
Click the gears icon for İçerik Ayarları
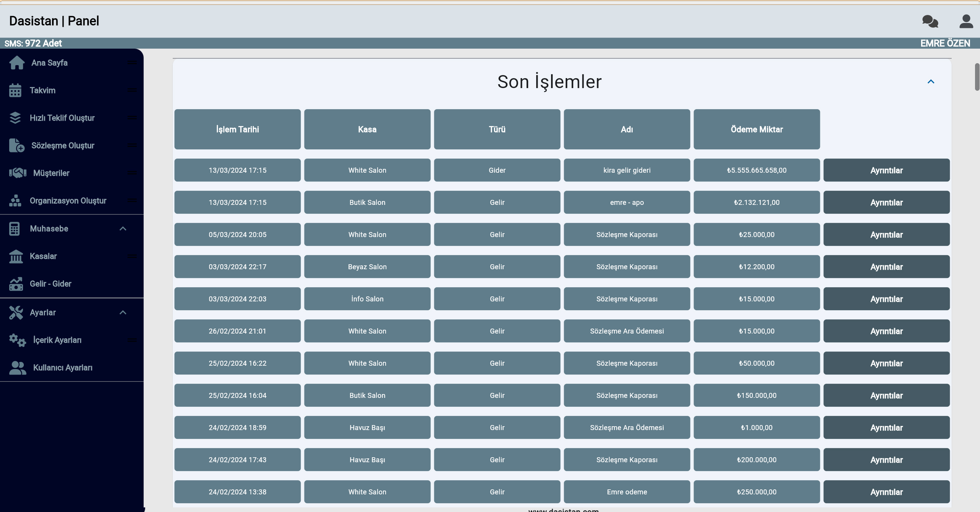tap(17, 340)
